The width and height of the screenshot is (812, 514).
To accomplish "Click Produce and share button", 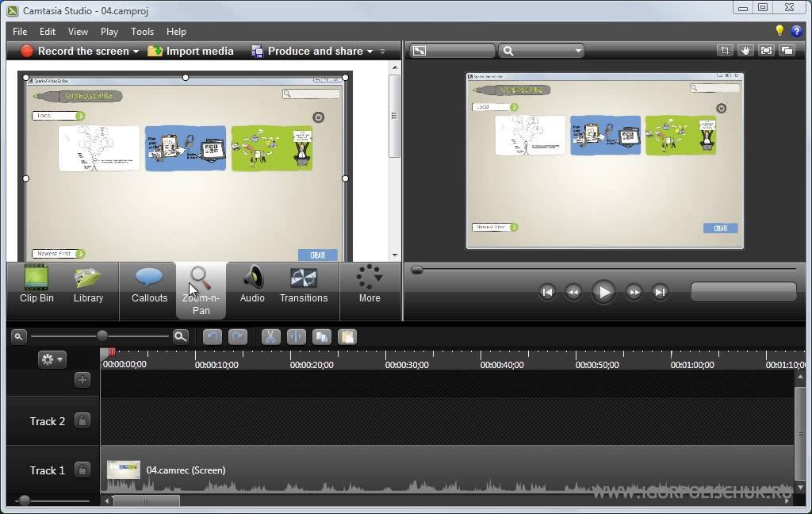I will pyautogui.click(x=308, y=51).
